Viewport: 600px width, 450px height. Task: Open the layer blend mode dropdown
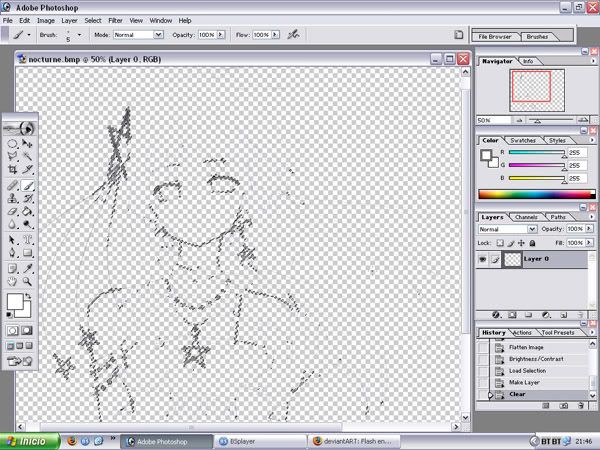tap(532, 229)
